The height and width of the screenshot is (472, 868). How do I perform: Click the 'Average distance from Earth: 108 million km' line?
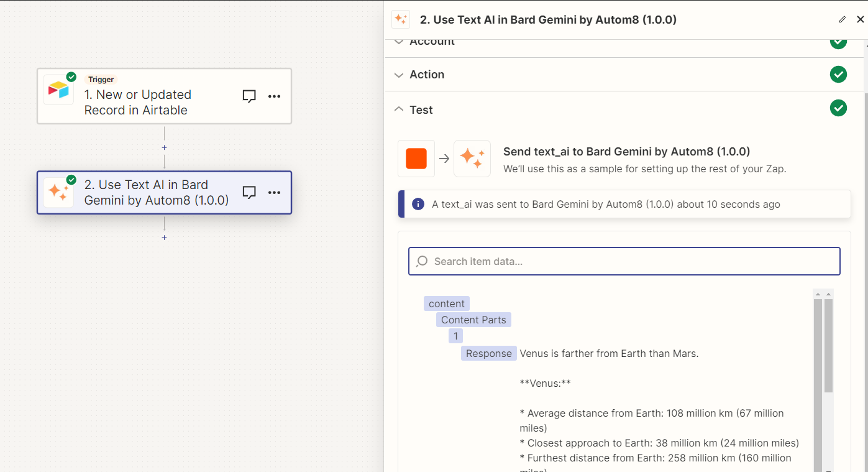coord(652,420)
